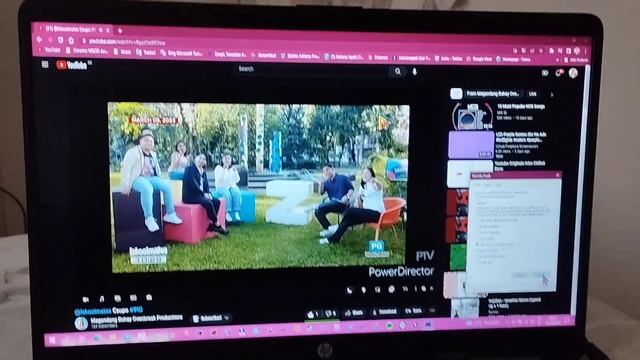The image size is (640, 360).
Task: Open the Windows Start menu
Action: coord(52,340)
